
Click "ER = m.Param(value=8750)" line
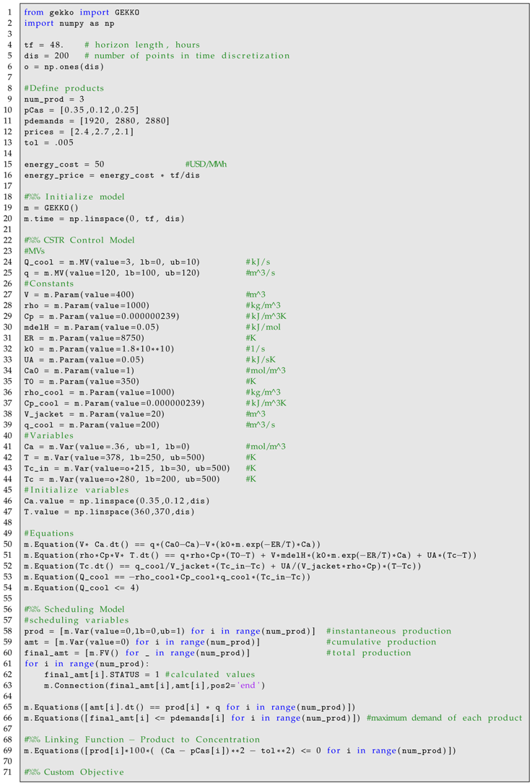[84, 338]
